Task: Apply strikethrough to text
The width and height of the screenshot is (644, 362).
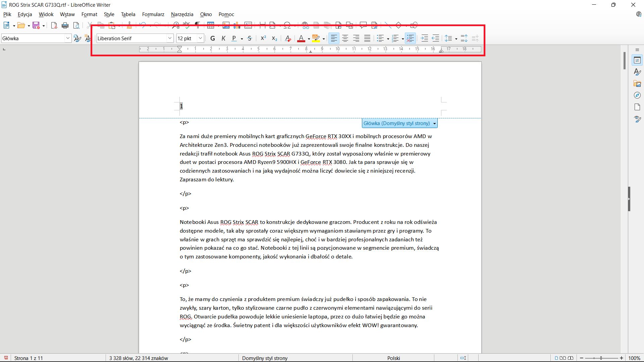Action: 250,38
